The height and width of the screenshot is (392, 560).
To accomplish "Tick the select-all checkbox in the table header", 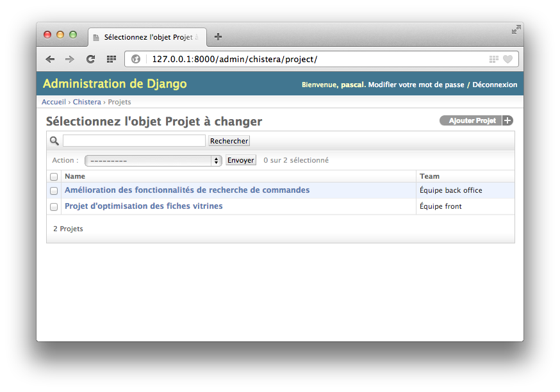I will 54,176.
